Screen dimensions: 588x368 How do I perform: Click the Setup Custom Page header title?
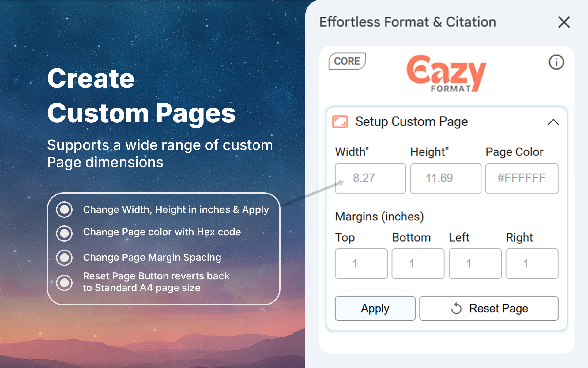pyautogui.click(x=411, y=122)
